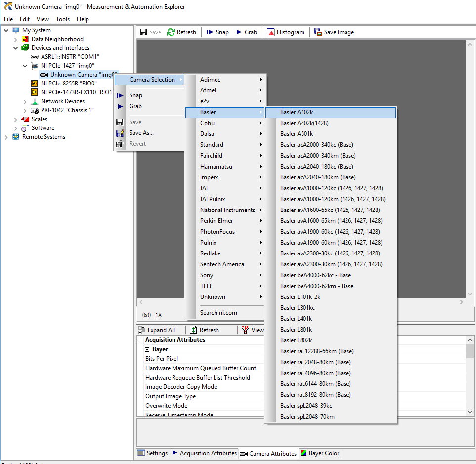
Task: Click the Refresh icon in top toolbar
Action: click(171, 32)
